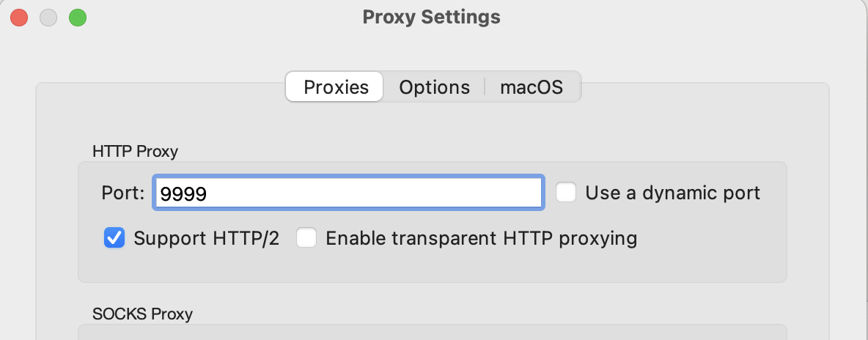Minimize window with the yellow button
This screenshot has height=340, width=868.
tap(48, 17)
